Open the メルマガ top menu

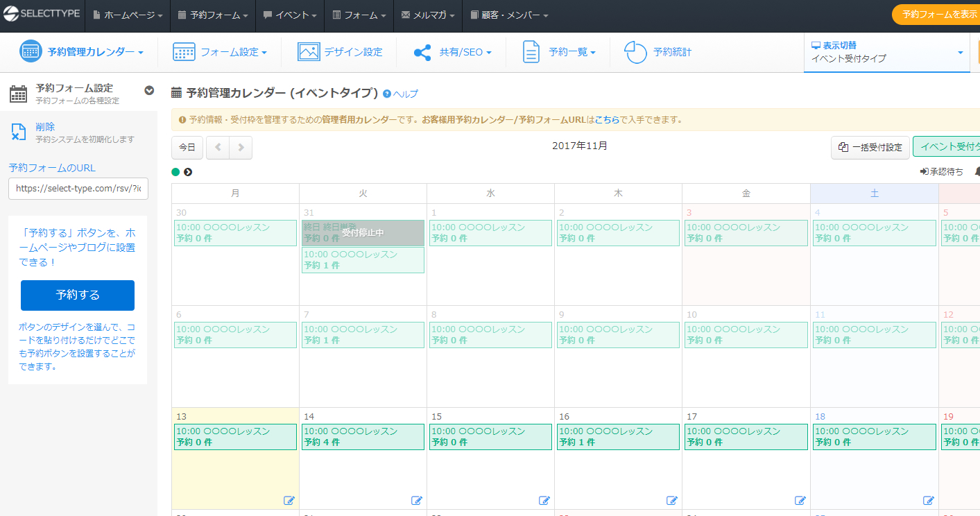pyautogui.click(x=429, y=15)
